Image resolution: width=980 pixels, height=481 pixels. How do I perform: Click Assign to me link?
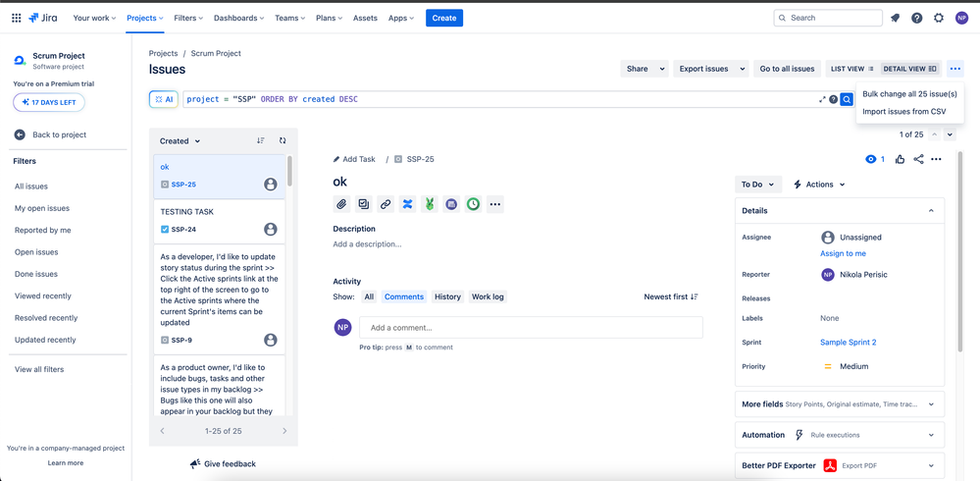843,253
